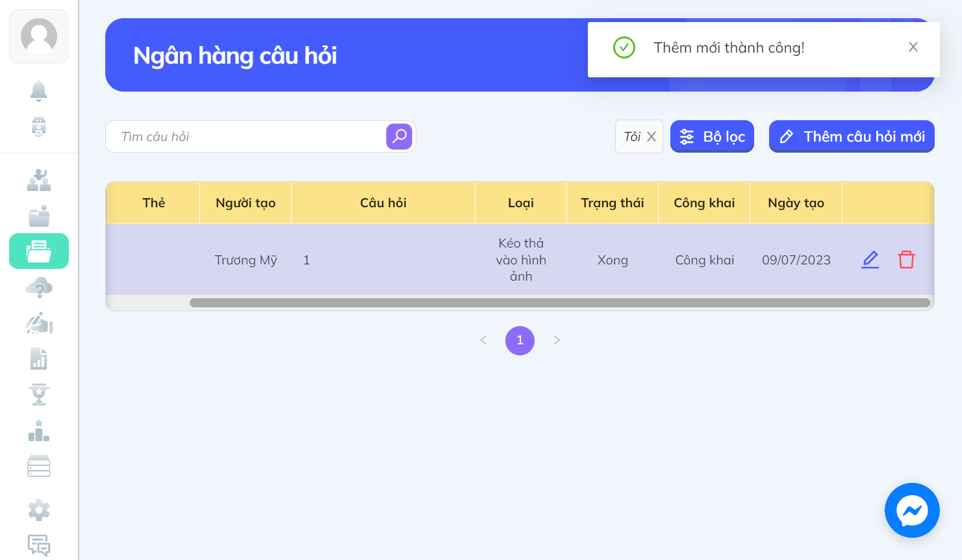Viewport: 962px width, 560px height.
Task: Go to previous page arrow
Action: point(483,340)
